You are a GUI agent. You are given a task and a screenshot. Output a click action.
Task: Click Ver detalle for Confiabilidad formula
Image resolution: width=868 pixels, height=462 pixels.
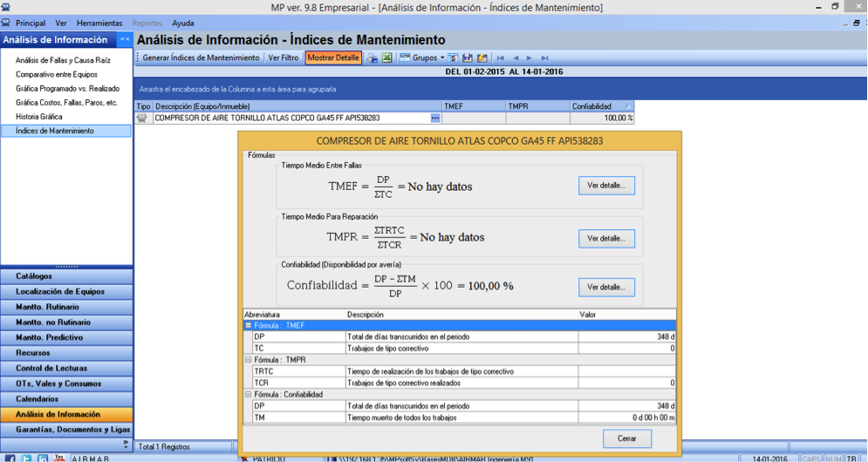click(606, 287)
